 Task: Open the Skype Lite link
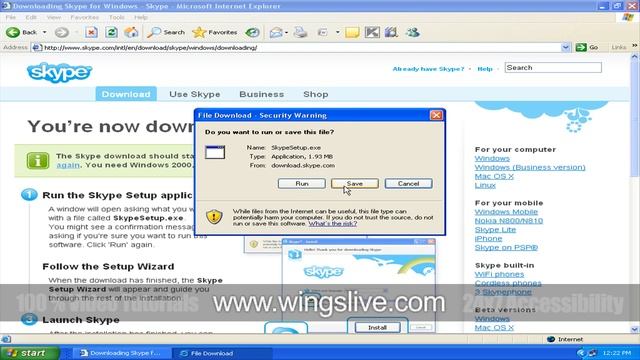pos(495,230)
